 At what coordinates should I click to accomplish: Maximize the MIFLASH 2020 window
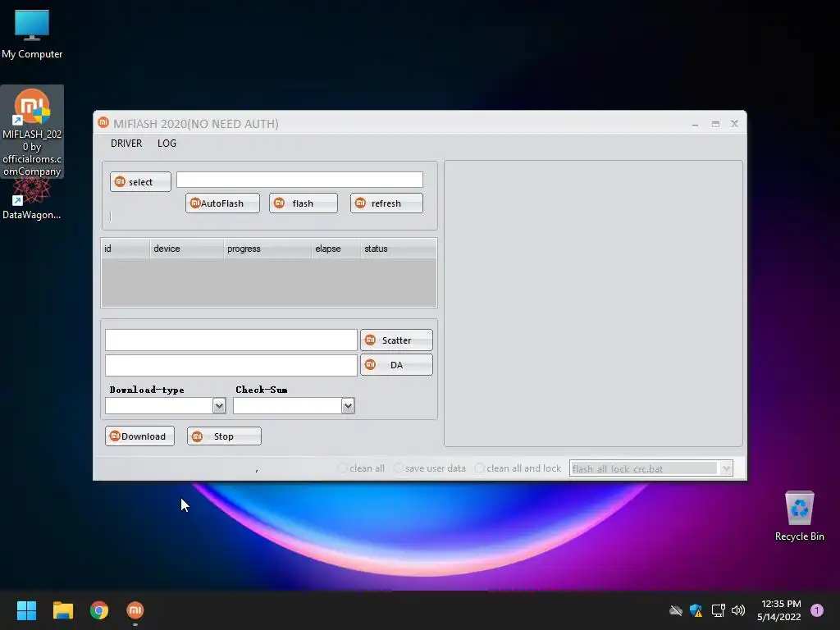coord(715,124)
